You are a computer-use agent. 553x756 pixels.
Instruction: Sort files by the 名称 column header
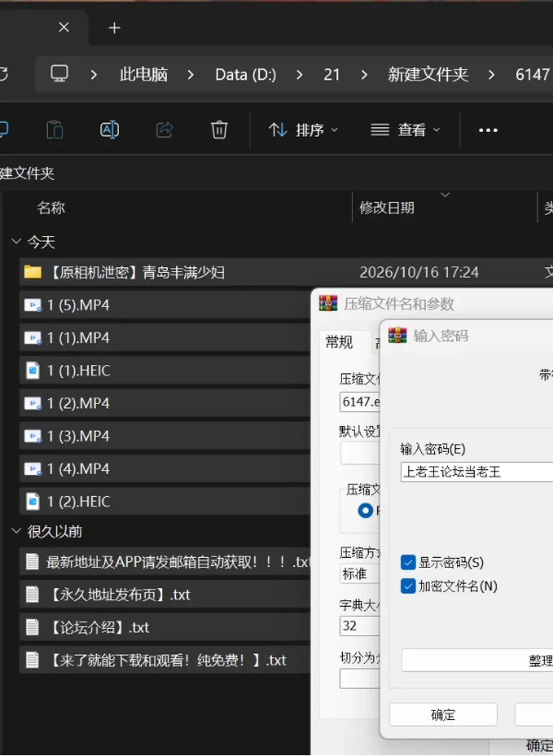[51, 207]
